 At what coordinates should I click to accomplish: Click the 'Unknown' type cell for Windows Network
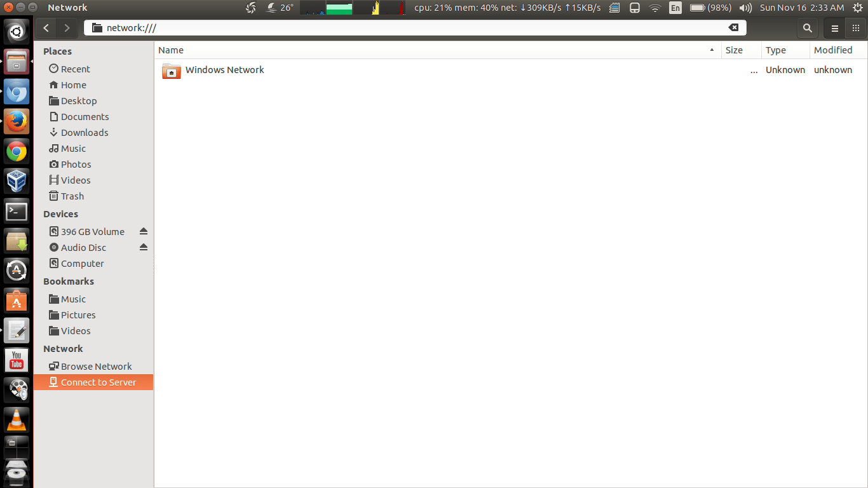pos(785,70)
